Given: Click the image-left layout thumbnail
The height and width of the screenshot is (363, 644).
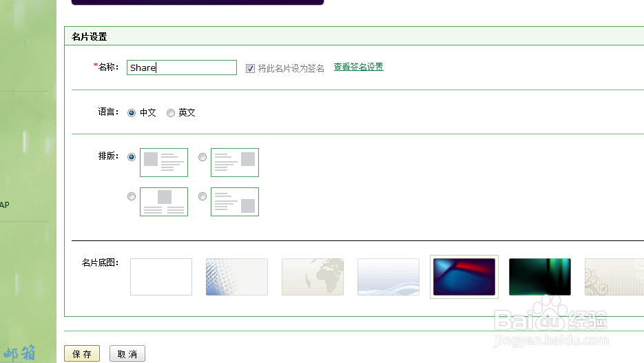Looking at the screenshot, I should [164, 163].
